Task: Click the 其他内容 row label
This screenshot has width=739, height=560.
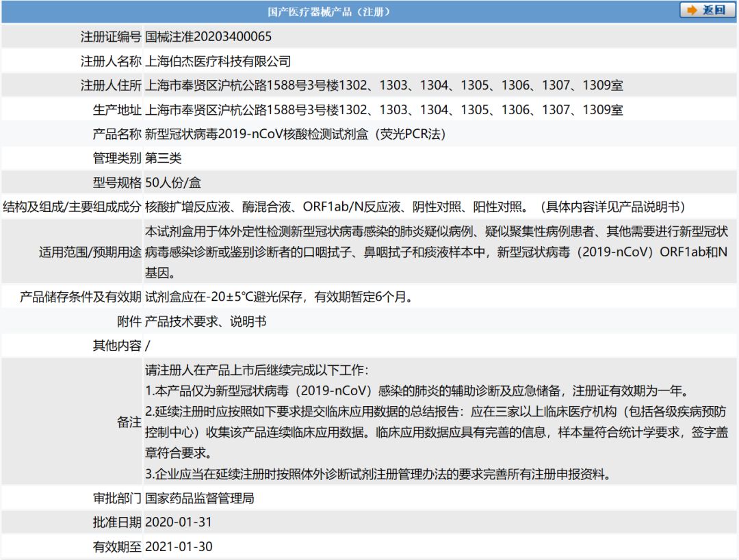Action: click(117, 345)
